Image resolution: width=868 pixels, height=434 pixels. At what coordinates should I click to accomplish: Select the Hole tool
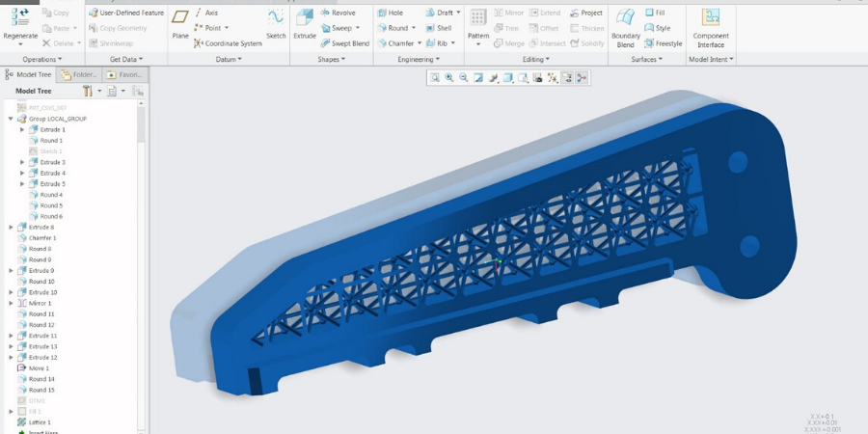tap(390, 13)
